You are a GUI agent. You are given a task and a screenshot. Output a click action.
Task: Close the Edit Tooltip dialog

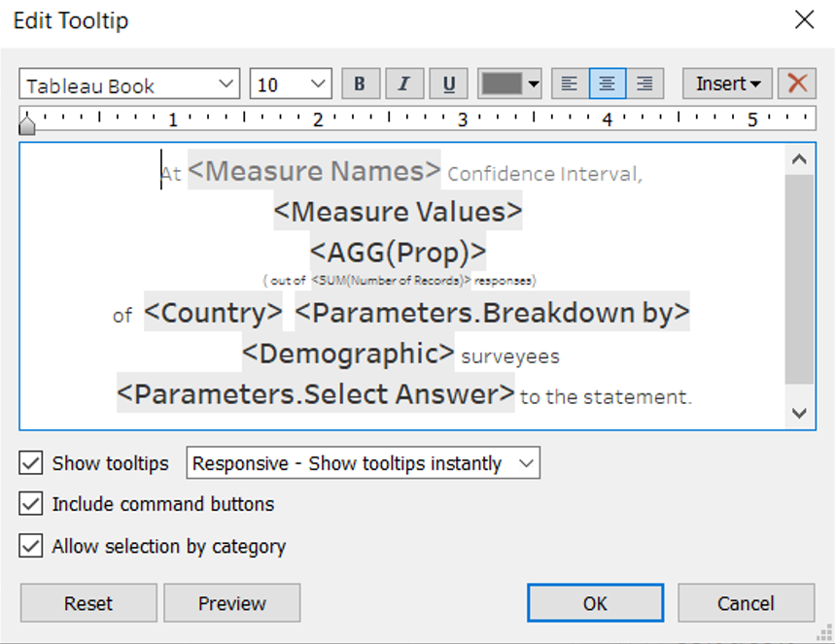tap(804, 20)
